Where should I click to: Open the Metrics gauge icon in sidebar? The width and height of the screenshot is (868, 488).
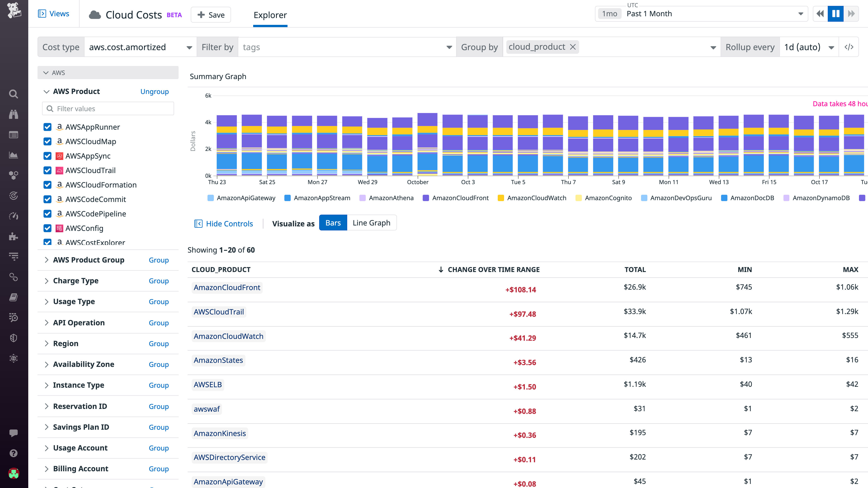click(x=14, y=216)
